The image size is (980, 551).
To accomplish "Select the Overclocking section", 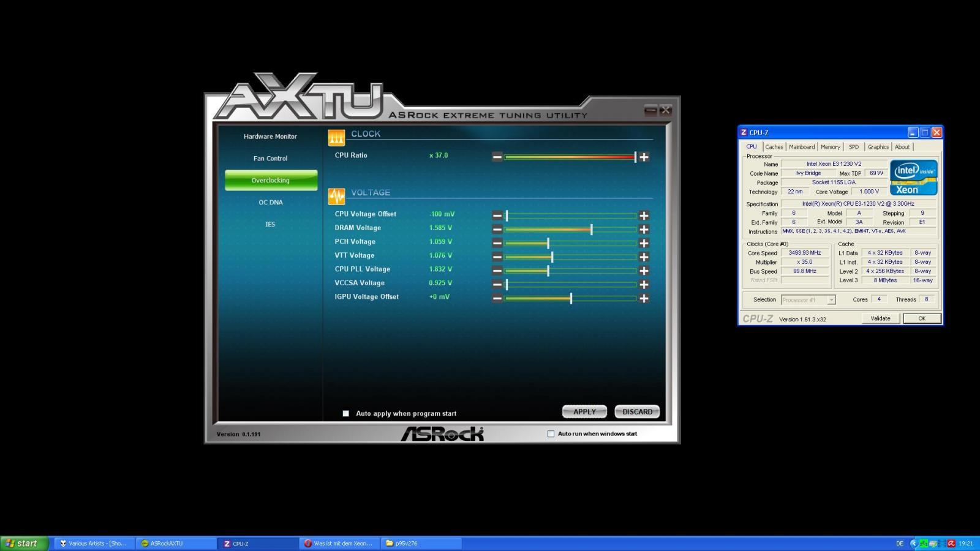I will point(271,181).
